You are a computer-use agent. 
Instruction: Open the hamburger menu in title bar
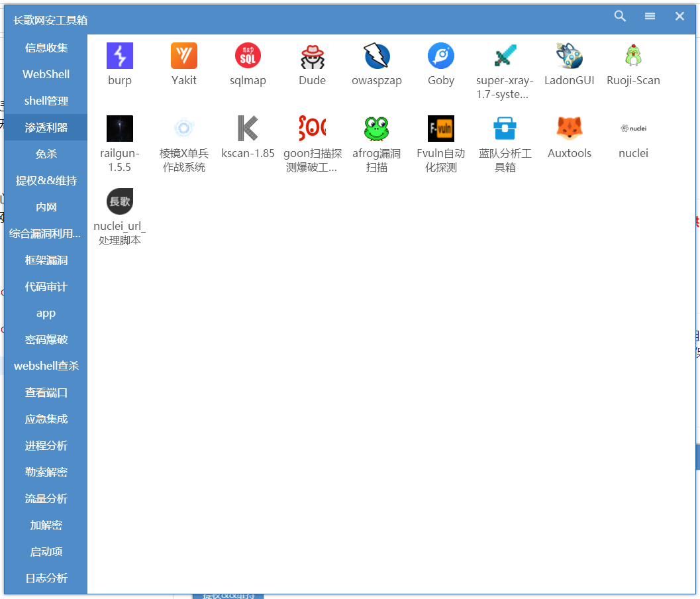click(x=650, y=16)
